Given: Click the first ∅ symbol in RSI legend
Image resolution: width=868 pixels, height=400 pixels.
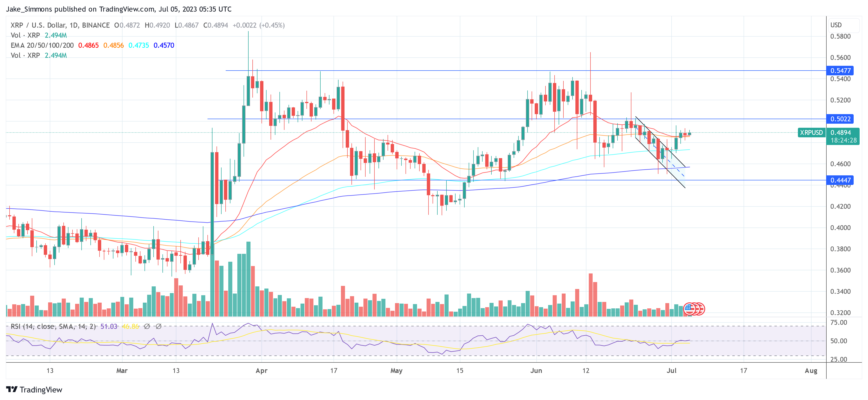Looking at the screenshot, I should coord(147,326).
